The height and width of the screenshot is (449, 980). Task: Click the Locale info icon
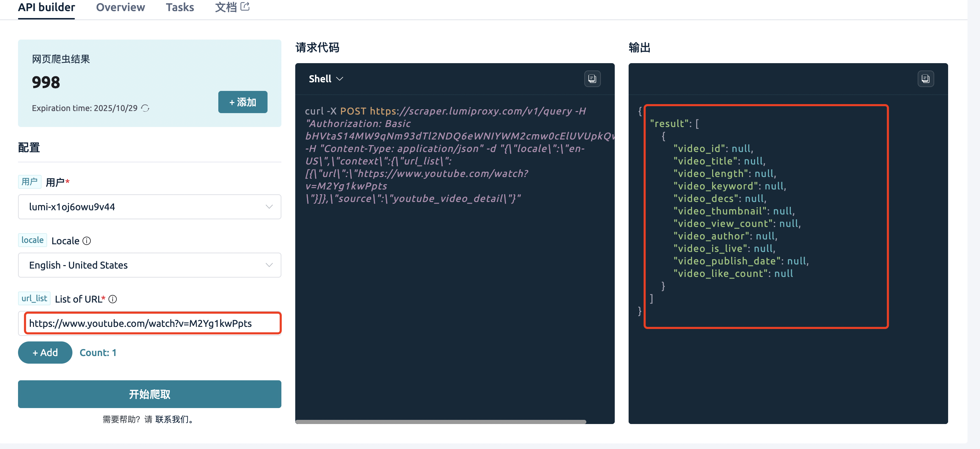tap(87, 241)
